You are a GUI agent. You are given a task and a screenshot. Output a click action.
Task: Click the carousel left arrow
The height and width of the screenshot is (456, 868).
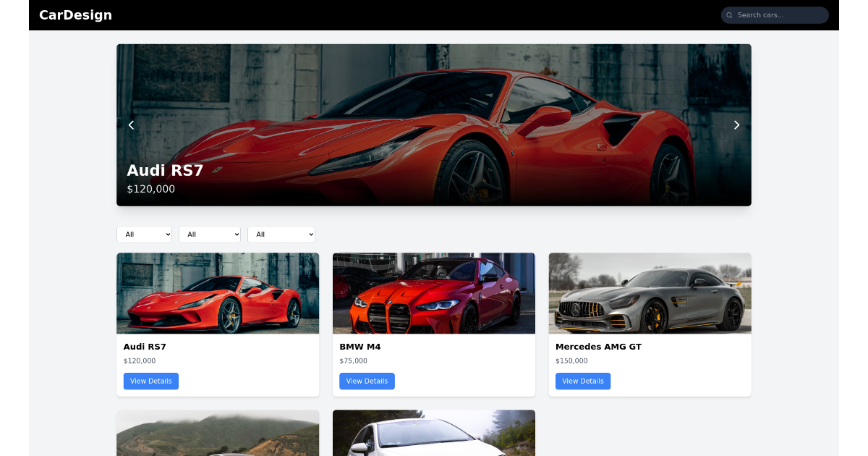(131, 124)
